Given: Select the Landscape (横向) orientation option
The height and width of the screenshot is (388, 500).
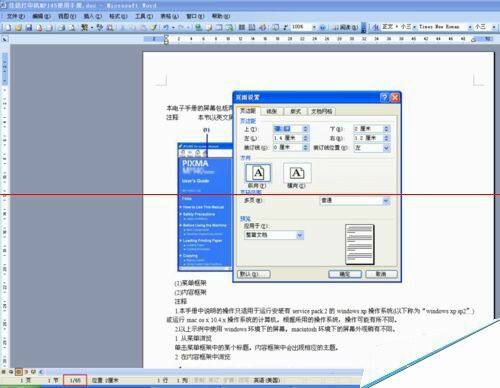Looking at the screenshot, I should click(x=297, y=173).
